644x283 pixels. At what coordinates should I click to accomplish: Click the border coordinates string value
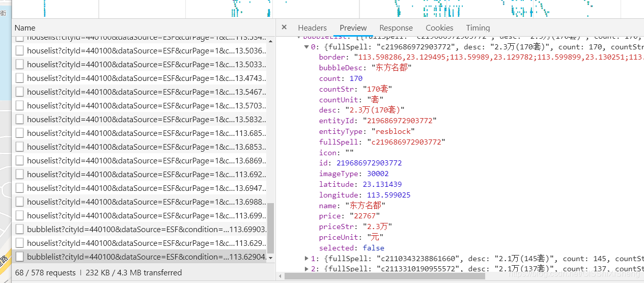coord(498,57)
